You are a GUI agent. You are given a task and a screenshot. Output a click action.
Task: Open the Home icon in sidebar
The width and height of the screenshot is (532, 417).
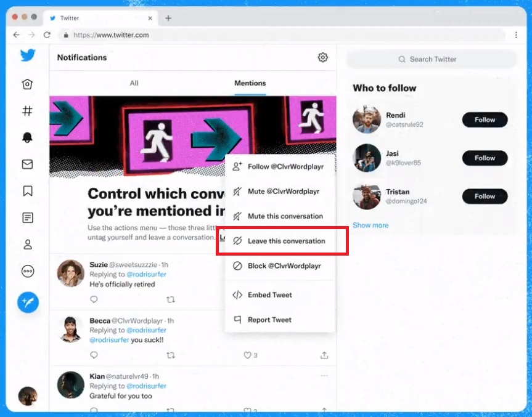pos(27,84)
